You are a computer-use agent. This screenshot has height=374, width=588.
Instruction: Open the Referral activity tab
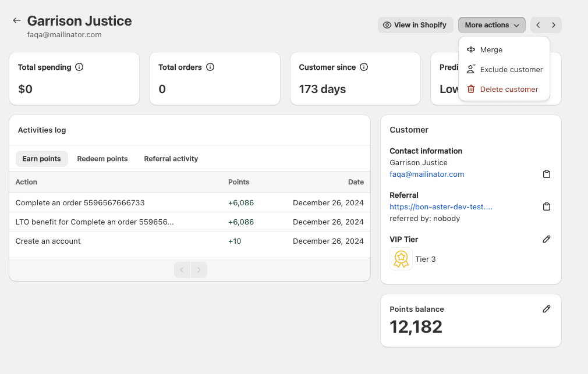[x=171, y=159]
